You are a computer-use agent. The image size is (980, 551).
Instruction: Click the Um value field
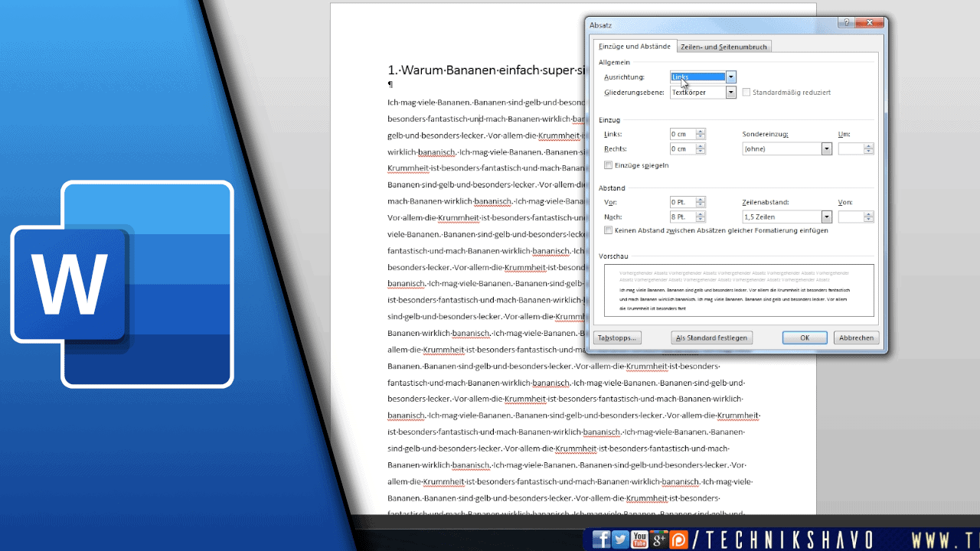851,149
